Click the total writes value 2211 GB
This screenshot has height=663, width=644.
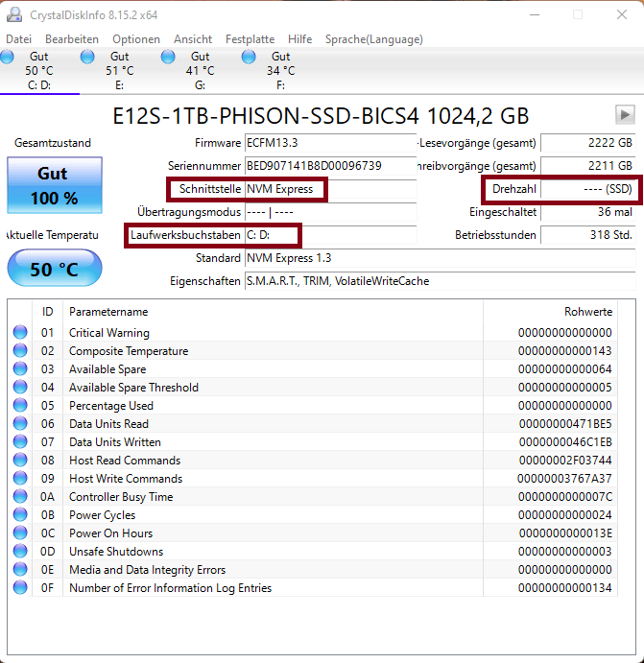pyautogui.click(x=587, y=166)
